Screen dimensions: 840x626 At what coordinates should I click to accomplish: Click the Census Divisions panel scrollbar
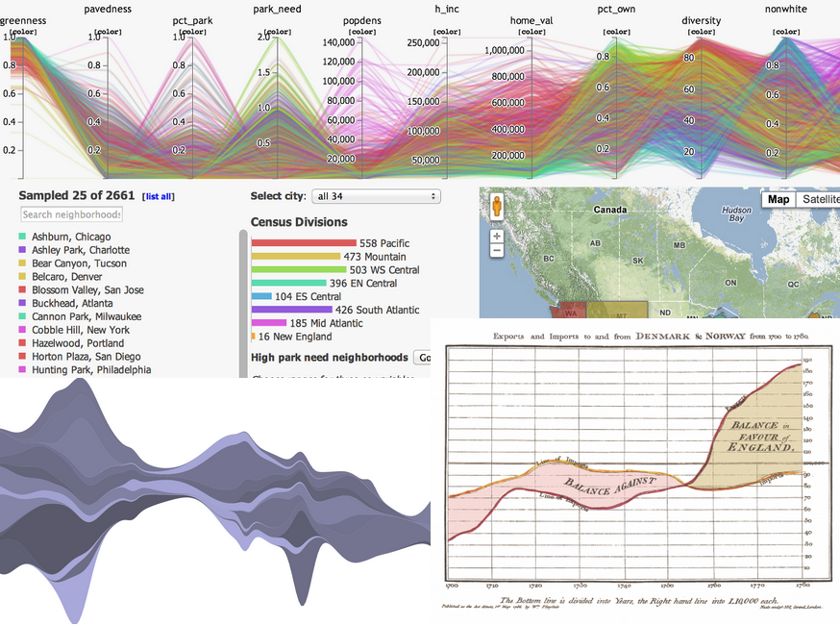[x=243, y=304]
